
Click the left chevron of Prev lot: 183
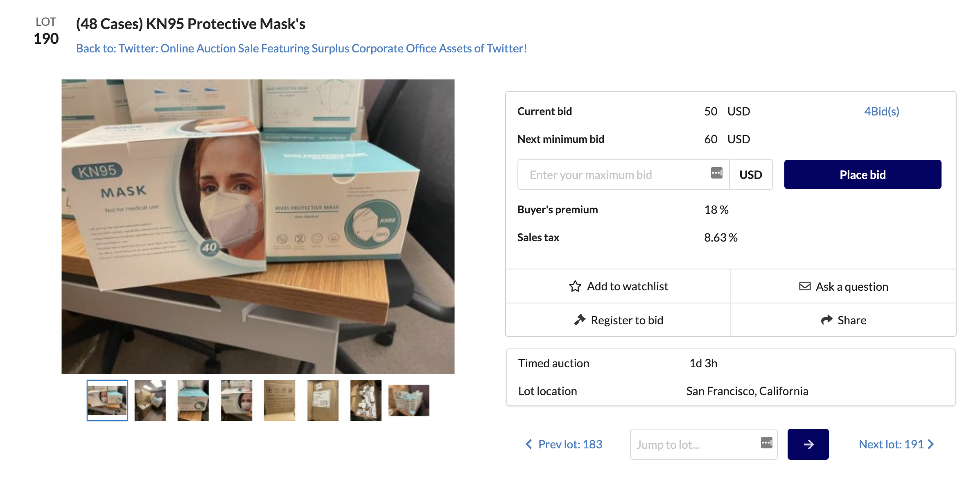pos(529,444)
